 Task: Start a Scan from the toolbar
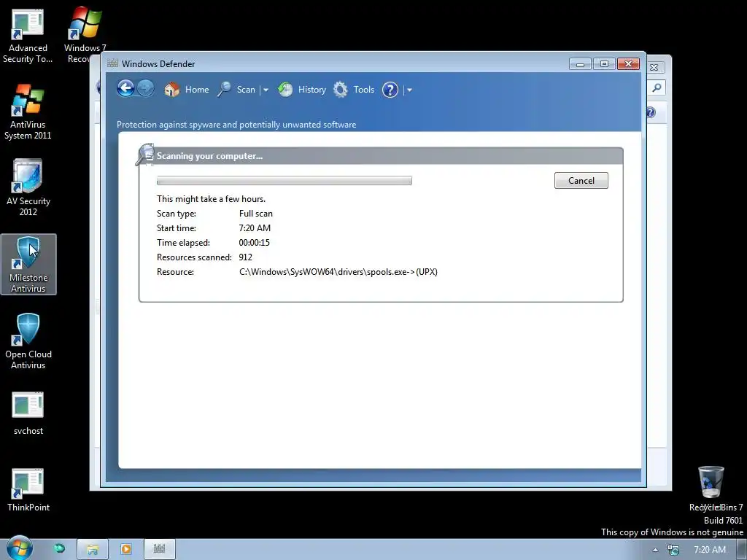coord(237,90)
